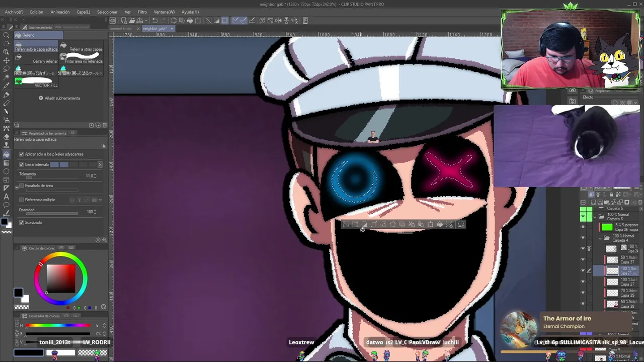Image resolution: width=644 pixels, height=362 pixels.
Task: Open the Archivo menu
Action: [x=14, y=12]
